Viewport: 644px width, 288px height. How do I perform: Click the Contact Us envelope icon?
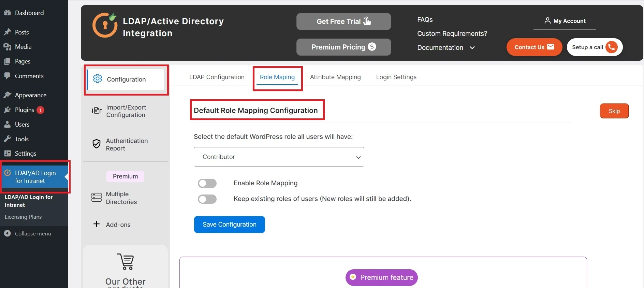(x=551, y=47)
